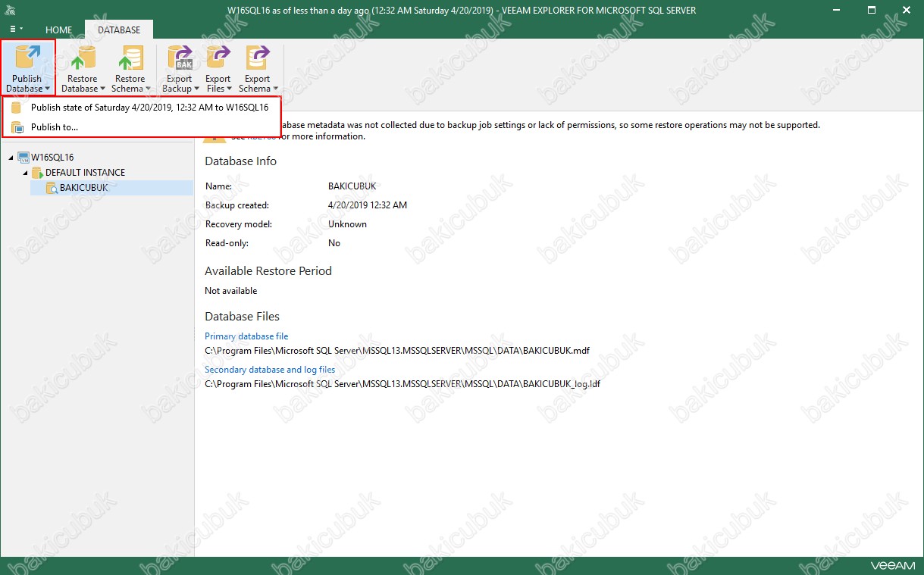924x575 pixels.
Task: Open the Publish Database dropdown arrow
Action: pos(47,89)
